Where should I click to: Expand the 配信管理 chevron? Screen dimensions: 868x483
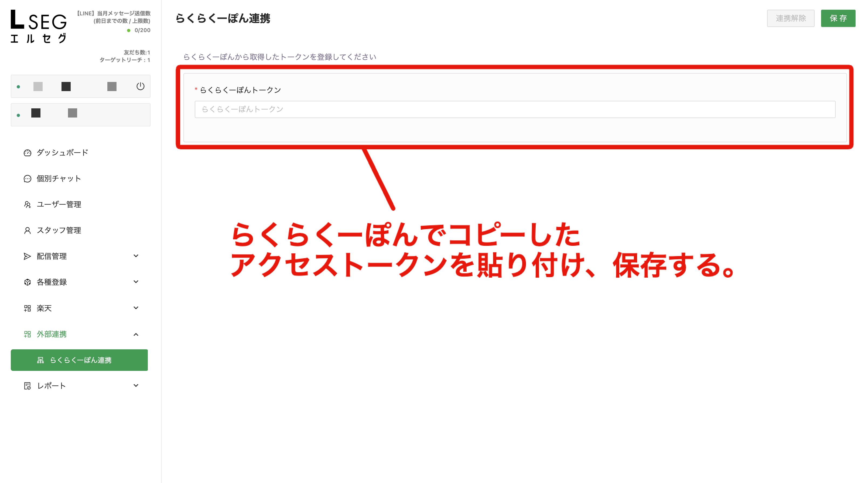coord(136,256)
